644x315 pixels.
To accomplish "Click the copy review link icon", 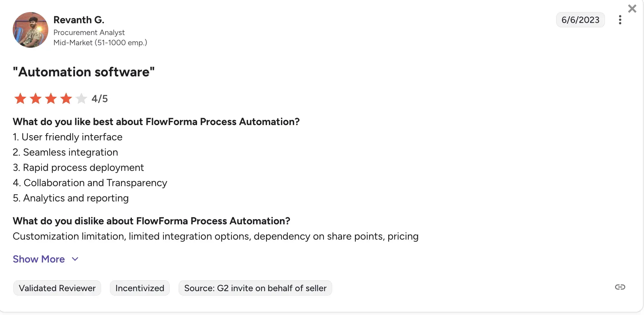I will point(620,288).
